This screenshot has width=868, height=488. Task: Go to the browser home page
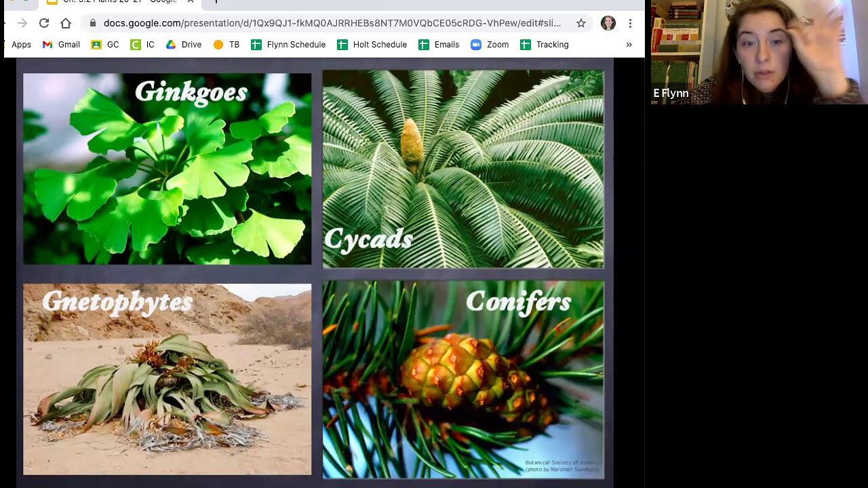tap(66, 23)
